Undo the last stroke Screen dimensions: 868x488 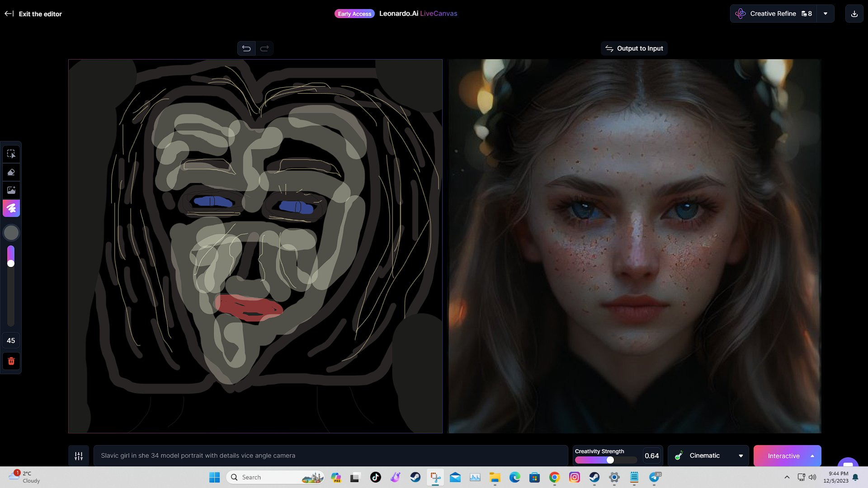tap(246, 48)
